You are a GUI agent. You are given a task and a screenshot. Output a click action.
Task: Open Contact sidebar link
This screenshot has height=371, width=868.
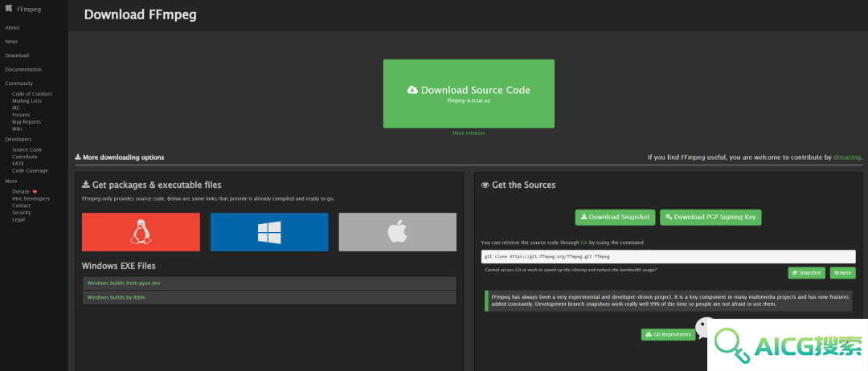(22, 206)
